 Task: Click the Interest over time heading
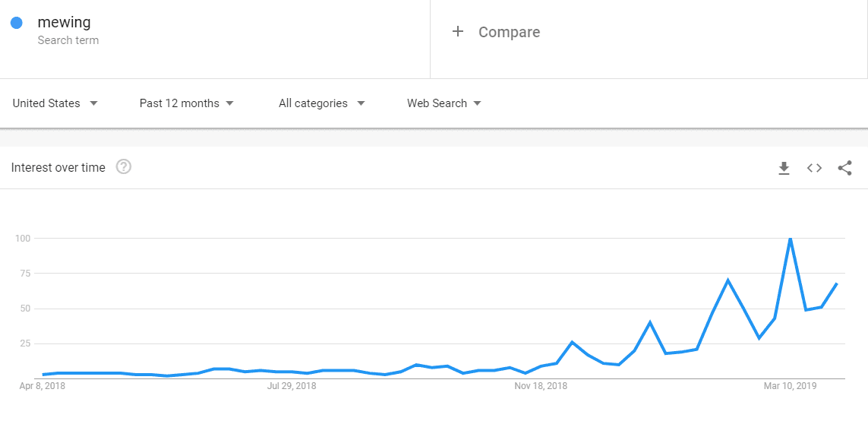pyautogui.click(x=58, y=167)
